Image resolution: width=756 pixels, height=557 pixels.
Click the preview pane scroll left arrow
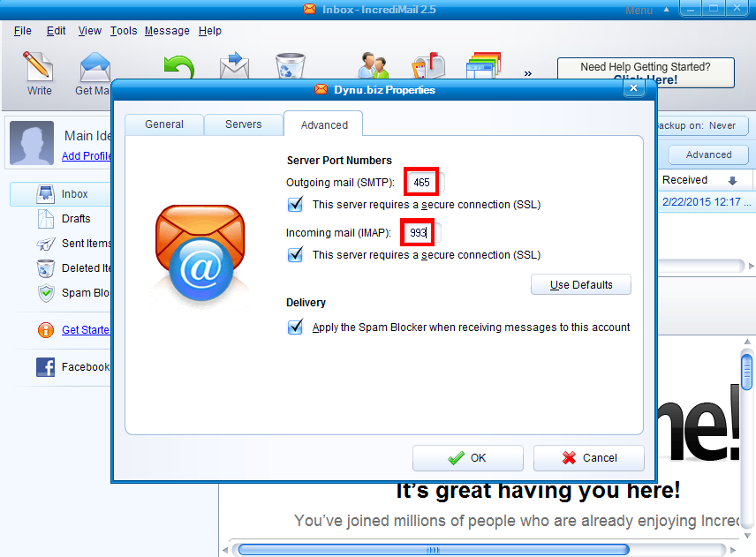pos(225,550)
